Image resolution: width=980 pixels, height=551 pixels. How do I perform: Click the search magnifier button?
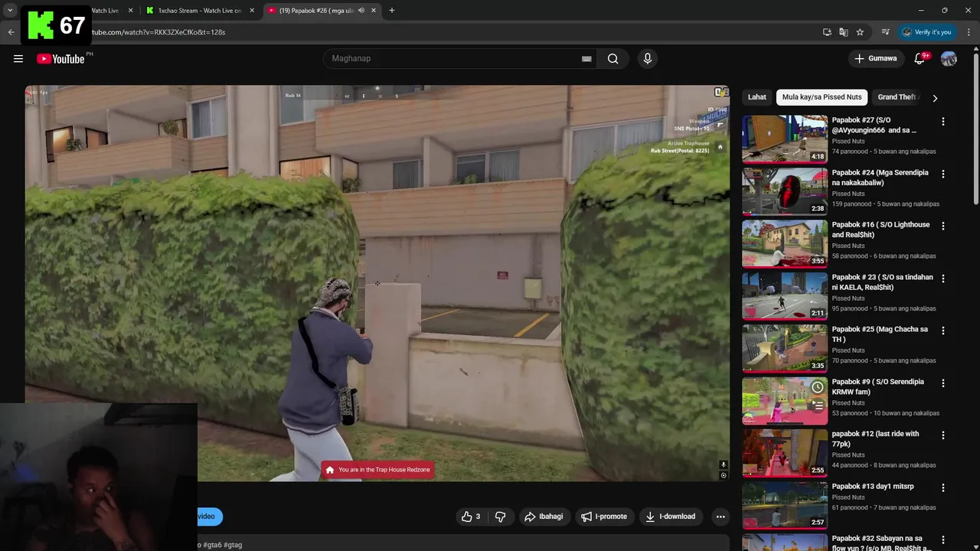tap(612, 58)
